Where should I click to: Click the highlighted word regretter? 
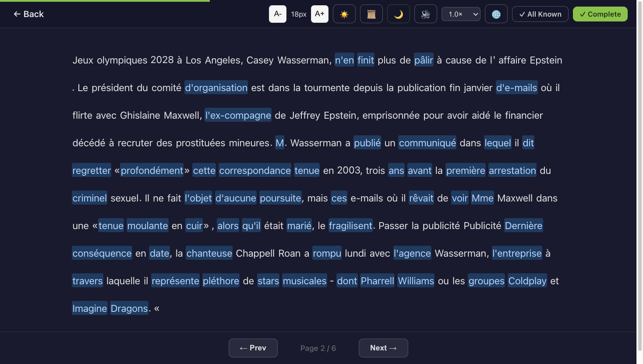click(x=92, y=170)
